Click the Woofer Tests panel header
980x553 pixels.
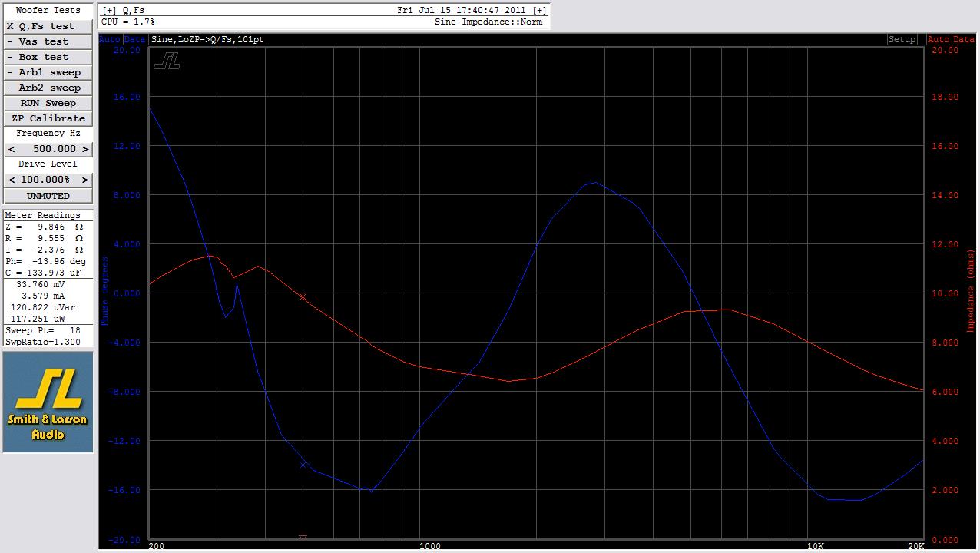[x=48, y=11]
